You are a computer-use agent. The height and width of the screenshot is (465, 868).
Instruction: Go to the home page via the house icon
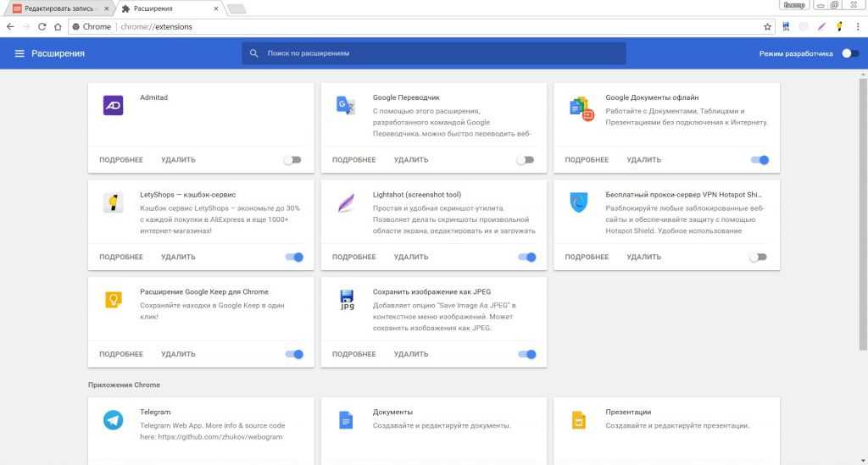click(58, 26)
